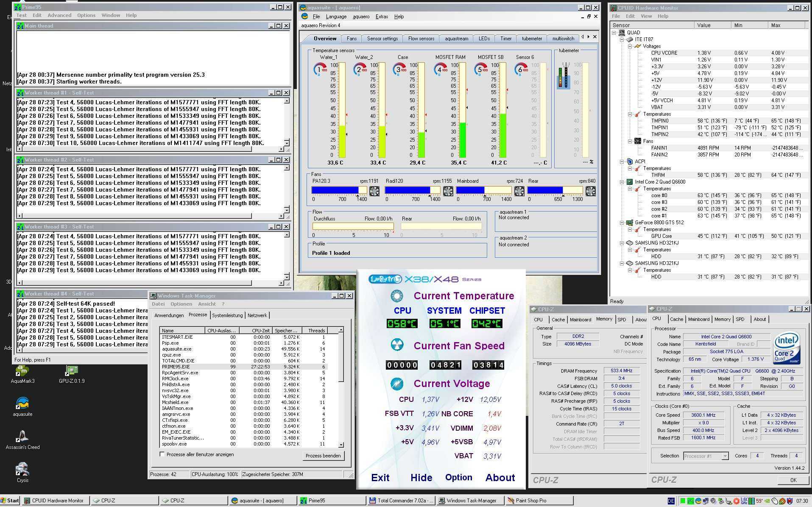Collapse the ITE IT87 node

pos(622,39)
